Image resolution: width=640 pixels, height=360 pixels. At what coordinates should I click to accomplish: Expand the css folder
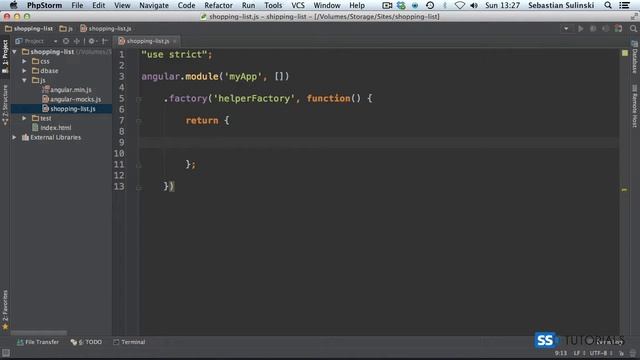click(x=24, y=61)
